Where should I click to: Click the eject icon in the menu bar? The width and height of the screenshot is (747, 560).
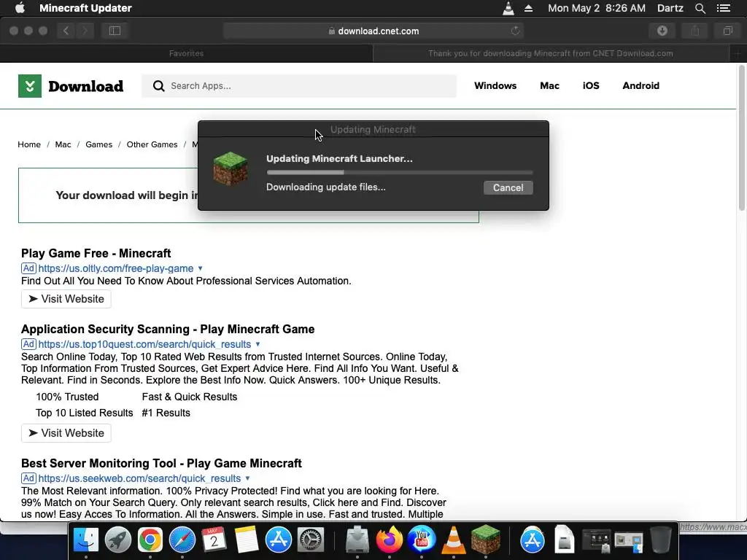click(x=528, y=8)
